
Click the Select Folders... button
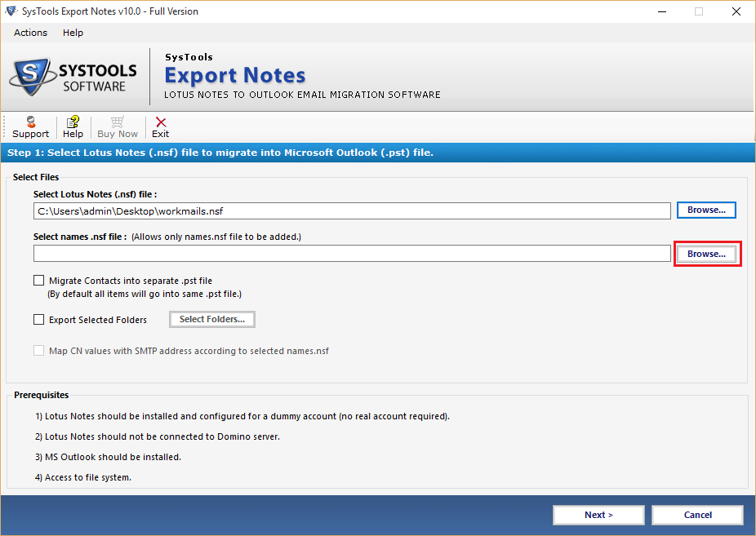pos(212,319)
